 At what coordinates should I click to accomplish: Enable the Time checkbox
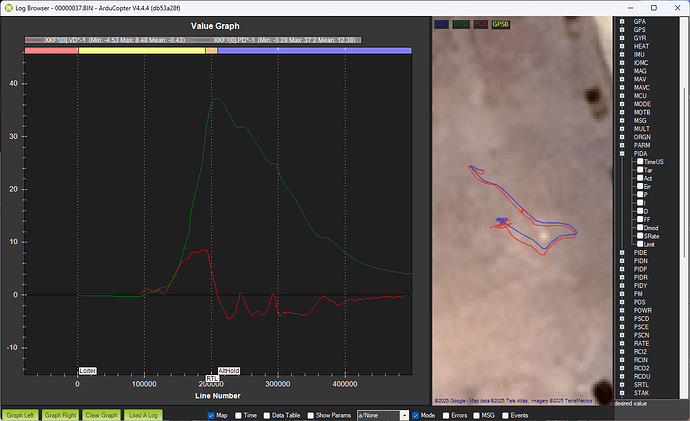pos(238,414)
